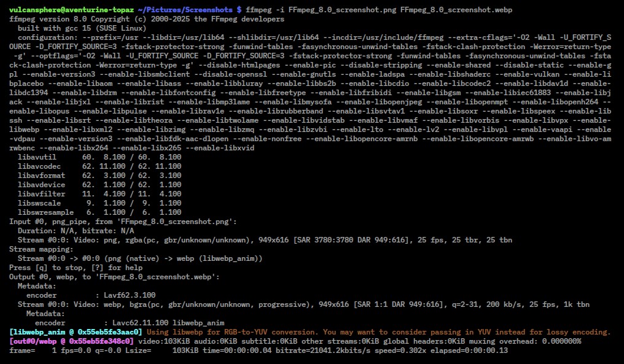Click 'muxing overhead: 0.000000%' text
Screen dimensions: 624x364
[525, 341]
